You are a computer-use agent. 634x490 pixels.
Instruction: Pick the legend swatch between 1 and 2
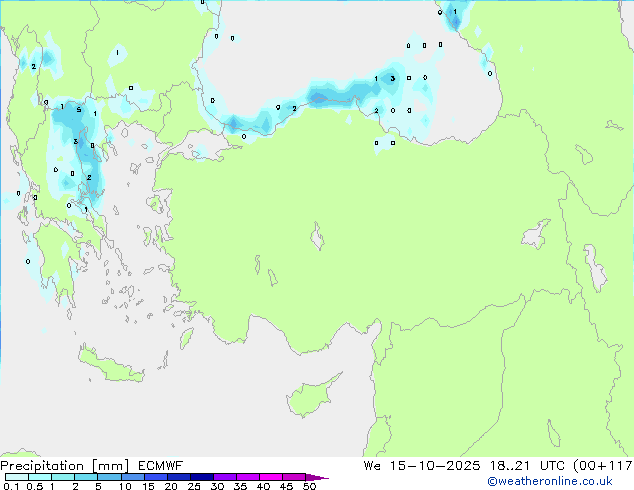(63, 477)
